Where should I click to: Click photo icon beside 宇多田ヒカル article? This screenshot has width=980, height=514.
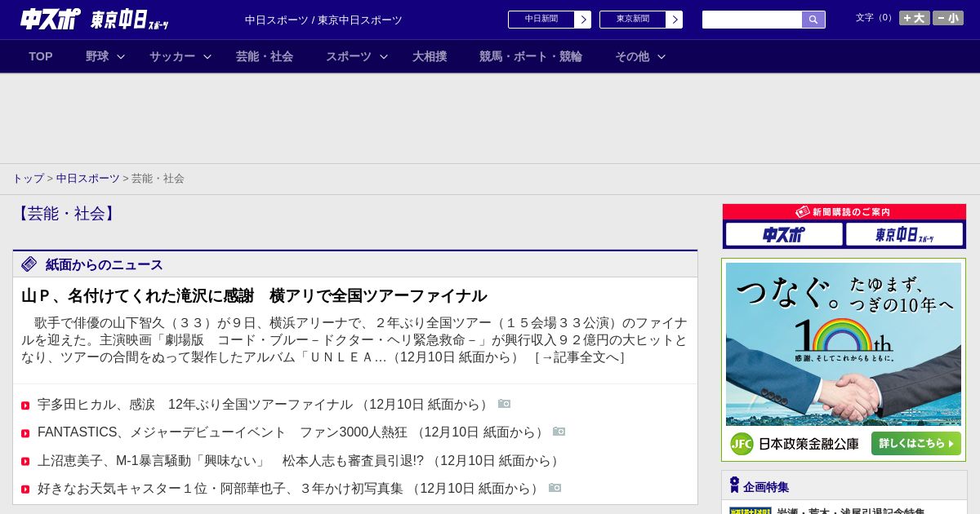click(x=505, y=404)
